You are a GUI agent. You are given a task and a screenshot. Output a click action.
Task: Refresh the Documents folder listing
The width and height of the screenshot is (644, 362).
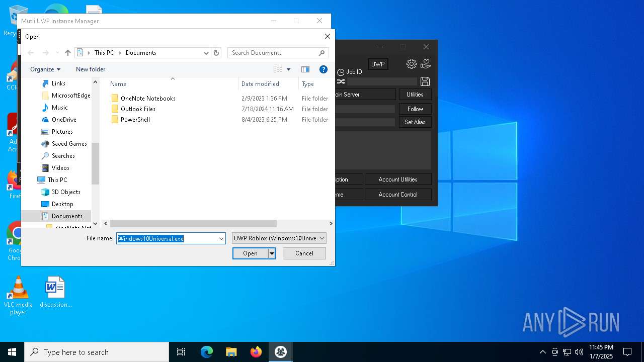(x=216, y=53)
